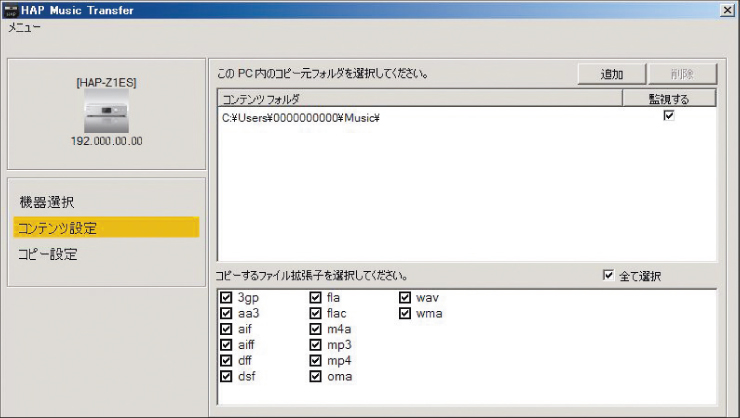Close the HAP Music Transfer window

click(725, 9)
